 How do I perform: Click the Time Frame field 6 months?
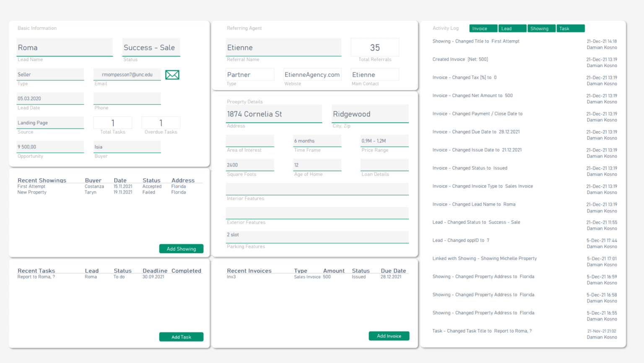317,140
